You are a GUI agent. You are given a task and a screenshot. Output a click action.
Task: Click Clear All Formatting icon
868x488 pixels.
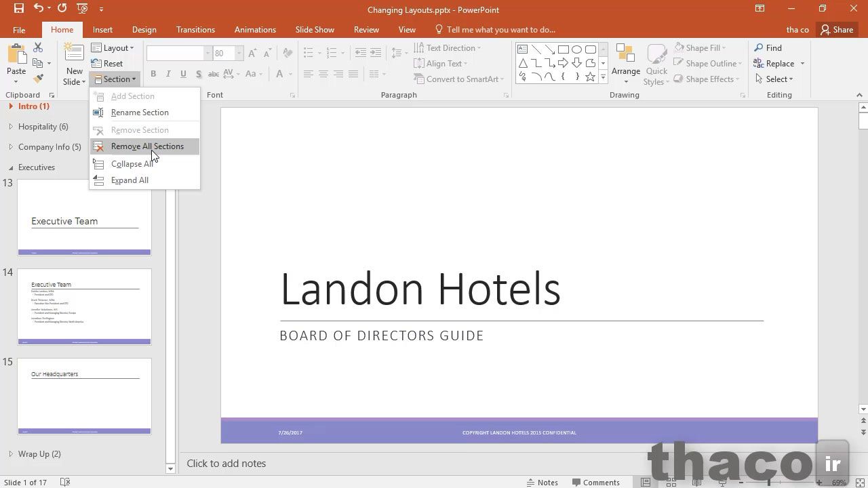(x=288, y=53)
